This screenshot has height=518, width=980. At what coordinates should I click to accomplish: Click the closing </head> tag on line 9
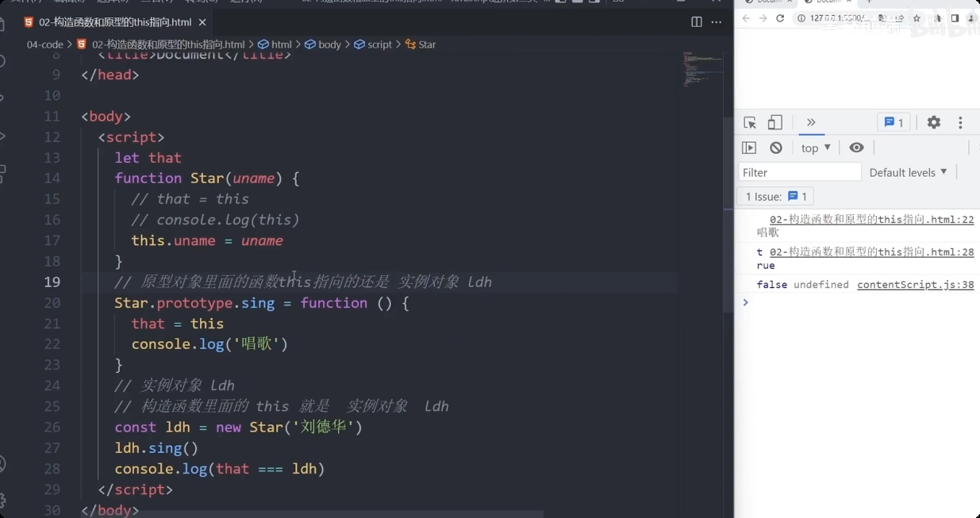click(110, 75)
